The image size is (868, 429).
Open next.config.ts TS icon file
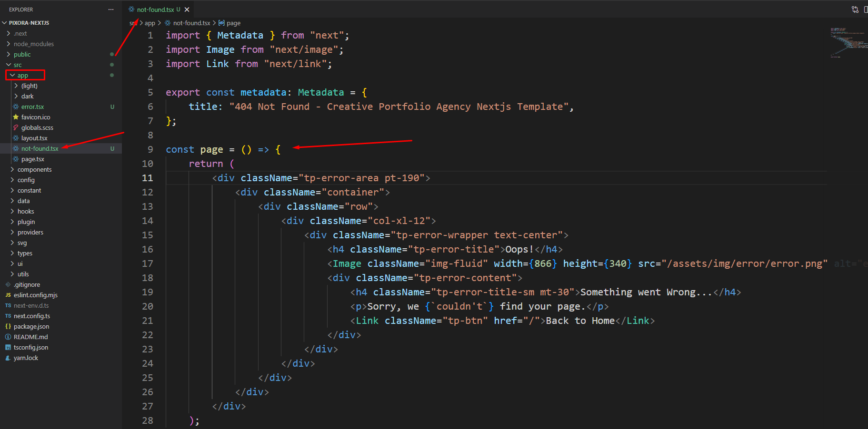click(8, 316)
